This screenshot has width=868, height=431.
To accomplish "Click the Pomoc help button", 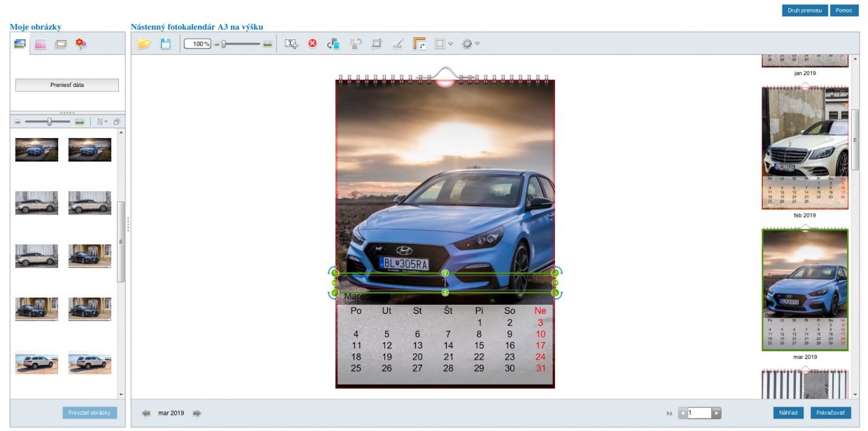I will pyautogui.click(x=844, y=10).
